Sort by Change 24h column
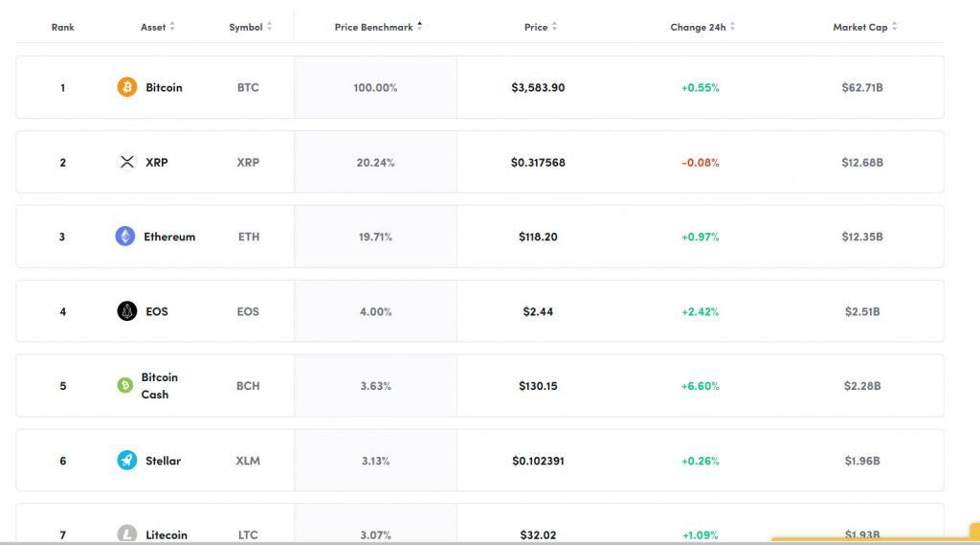This screenshot has height=545, width=980. click(702, 28)
